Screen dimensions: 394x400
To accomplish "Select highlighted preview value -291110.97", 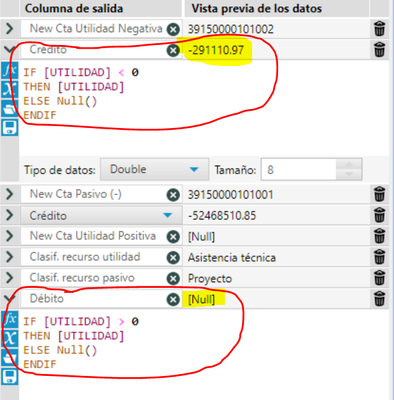I will coord(216,50).
